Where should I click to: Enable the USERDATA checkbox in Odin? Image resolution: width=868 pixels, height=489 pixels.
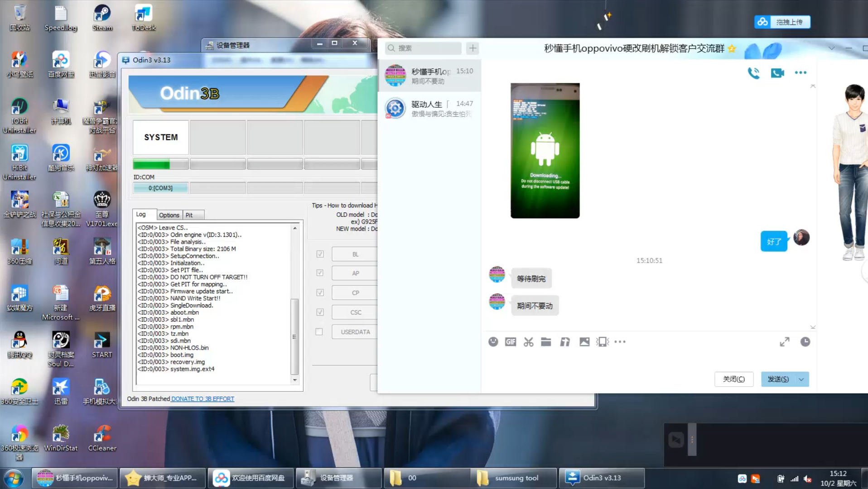tap(319, 331)
